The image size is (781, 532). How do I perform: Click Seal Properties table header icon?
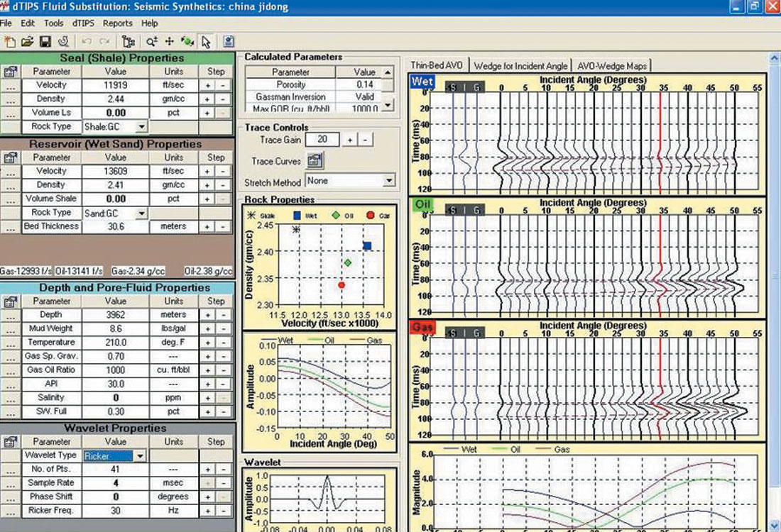[11, 72]
